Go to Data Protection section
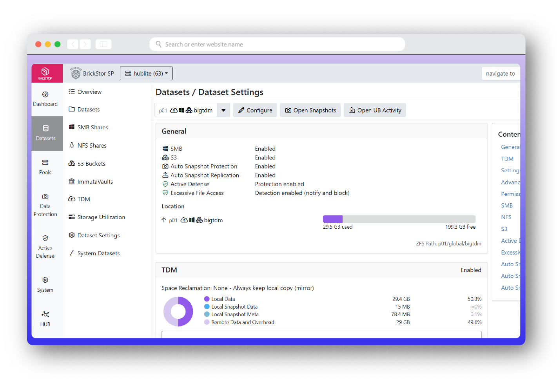This screenshot has height=392, width=557. [45, 205]
